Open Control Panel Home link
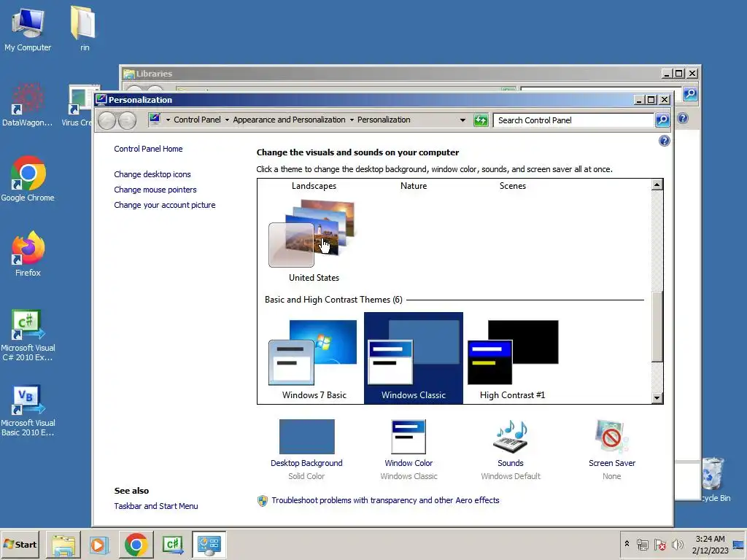 tap(148, 149)
